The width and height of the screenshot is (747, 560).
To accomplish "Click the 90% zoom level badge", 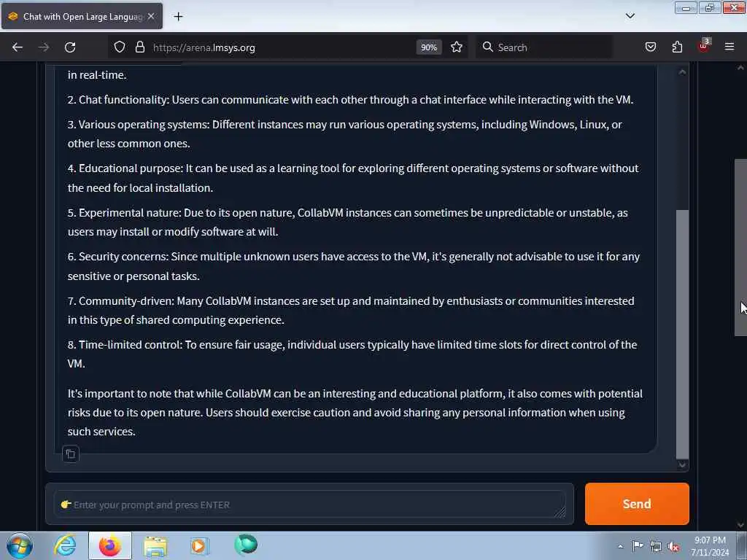I will point(429,47).
